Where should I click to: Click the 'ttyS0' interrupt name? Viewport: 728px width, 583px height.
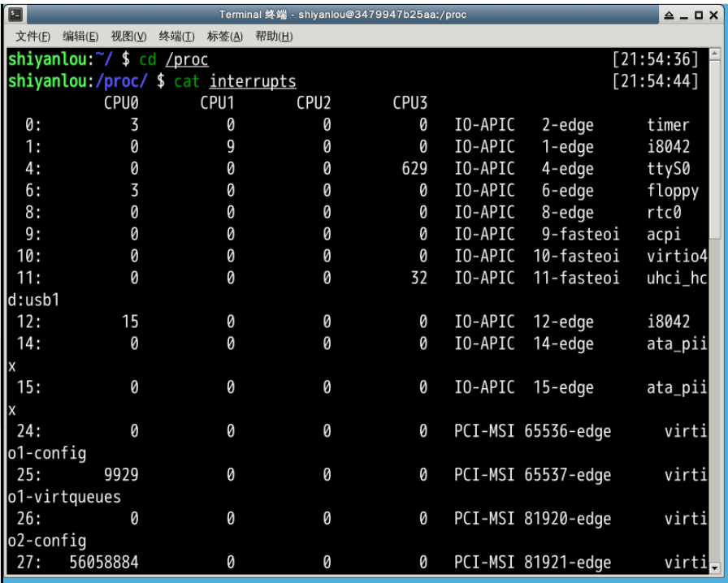pyautogui.click(x=668, y=169)
